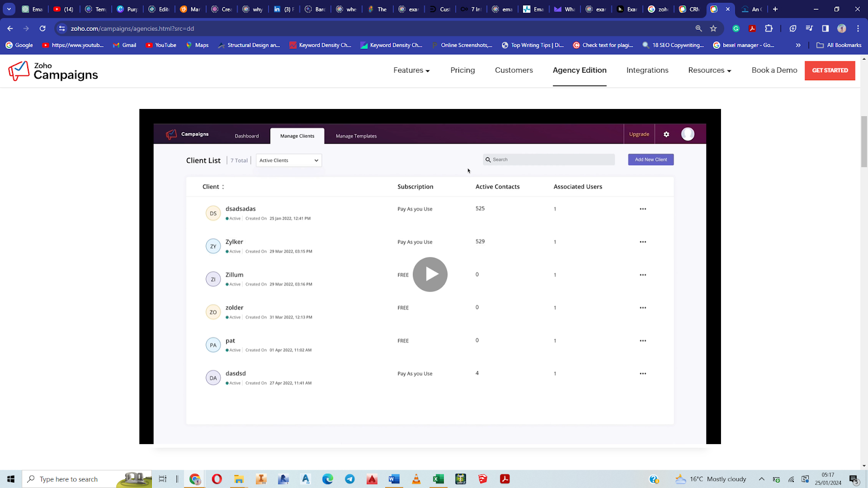
Task: Click the user avatar in video header
Action: (x=687, y=134)
